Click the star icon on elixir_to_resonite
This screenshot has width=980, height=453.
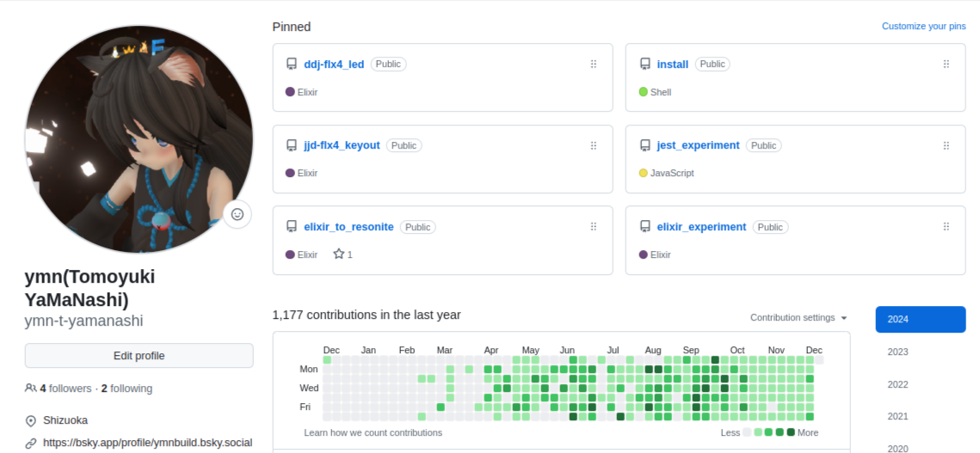339,254
